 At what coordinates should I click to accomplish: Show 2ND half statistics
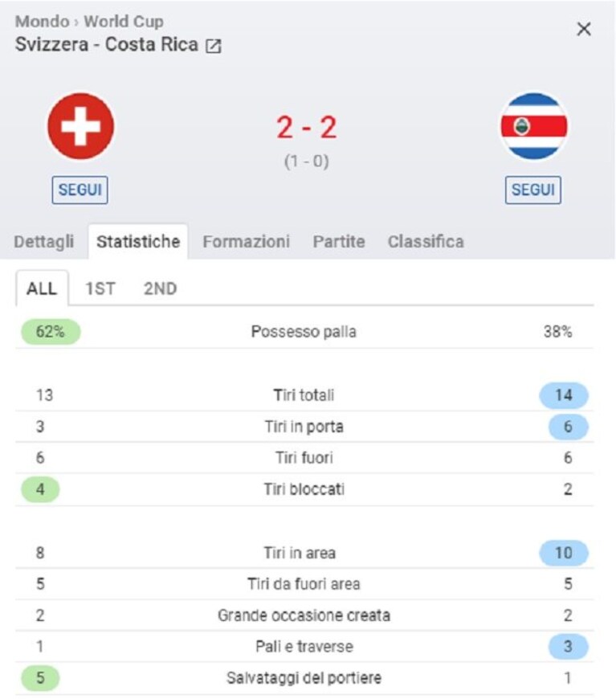[x=160, y=288]
